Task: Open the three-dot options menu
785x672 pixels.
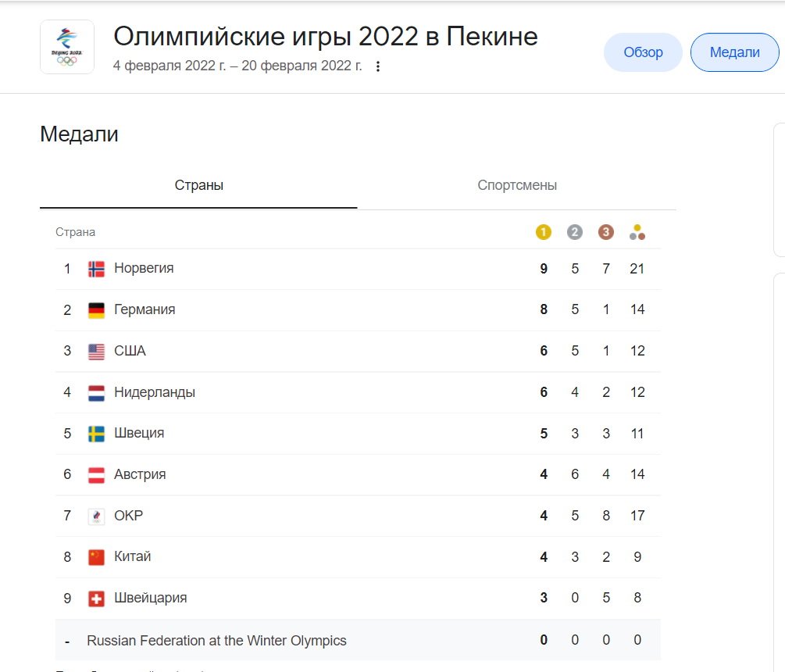Action: coord(378,66)
